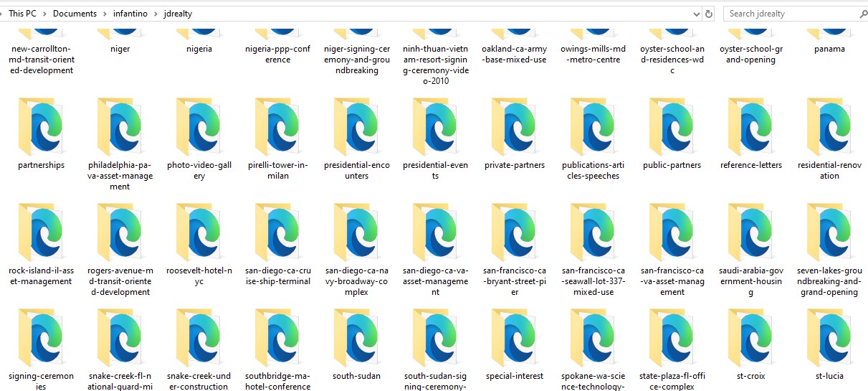Viewport: 868px width, 391px height.
Task: Select the st-croix folder icon
Action: (750, 338)
